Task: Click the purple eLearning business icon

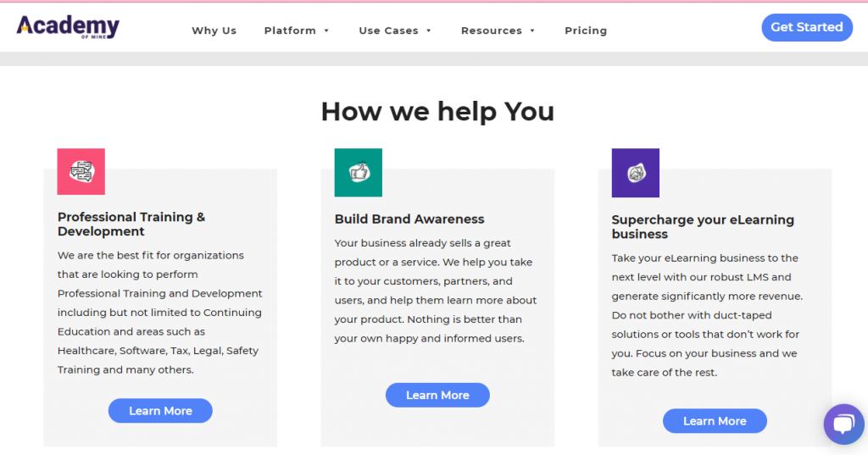Action: click(x=636, y=173)
